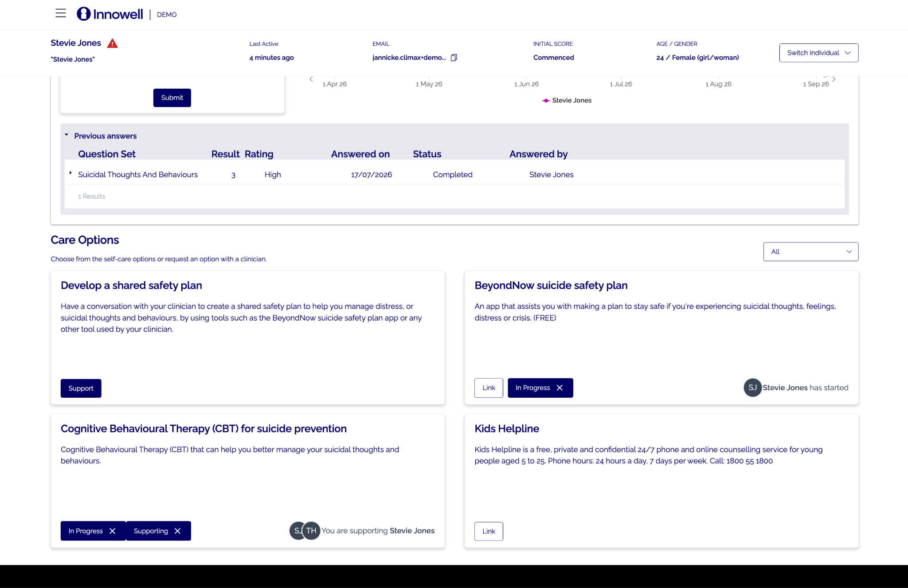Remove Supporting status on CBT card

[177, 531]
